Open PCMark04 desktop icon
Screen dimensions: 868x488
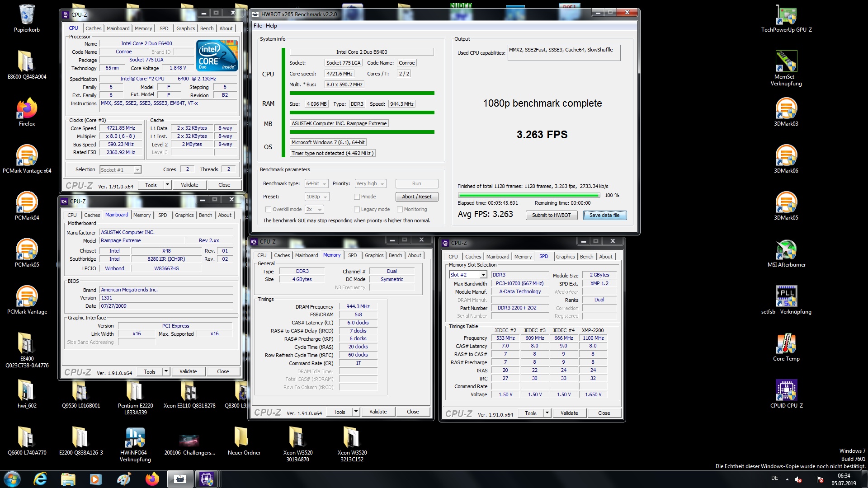click(x=27, y=206)
